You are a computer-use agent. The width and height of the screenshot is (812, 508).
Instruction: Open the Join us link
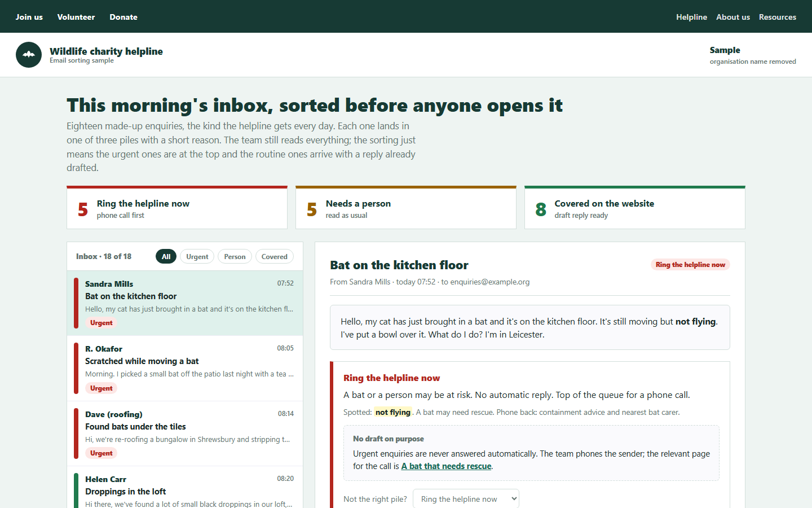29,17
